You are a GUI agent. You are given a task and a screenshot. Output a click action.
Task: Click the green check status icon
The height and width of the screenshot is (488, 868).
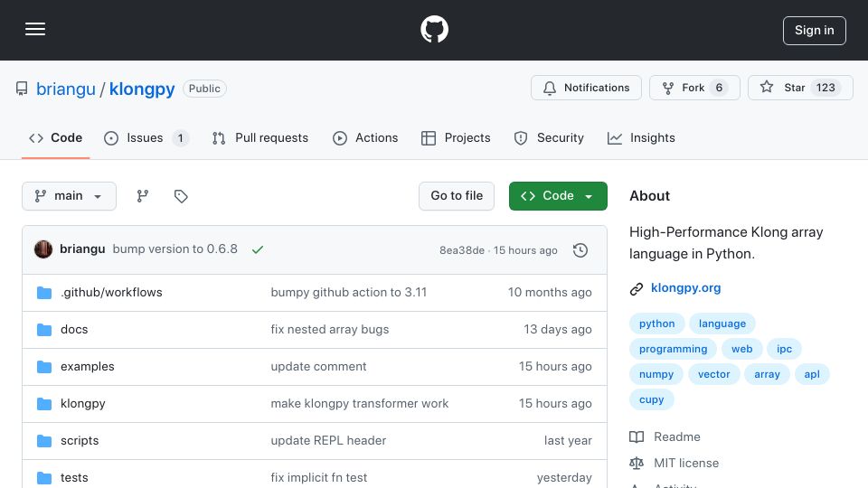coord(258,249)
